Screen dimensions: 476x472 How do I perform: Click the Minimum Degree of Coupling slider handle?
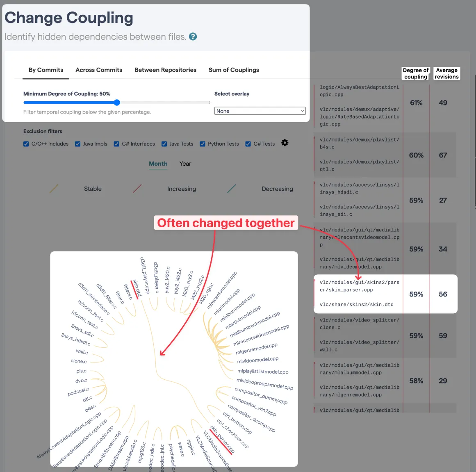point(117,103)
